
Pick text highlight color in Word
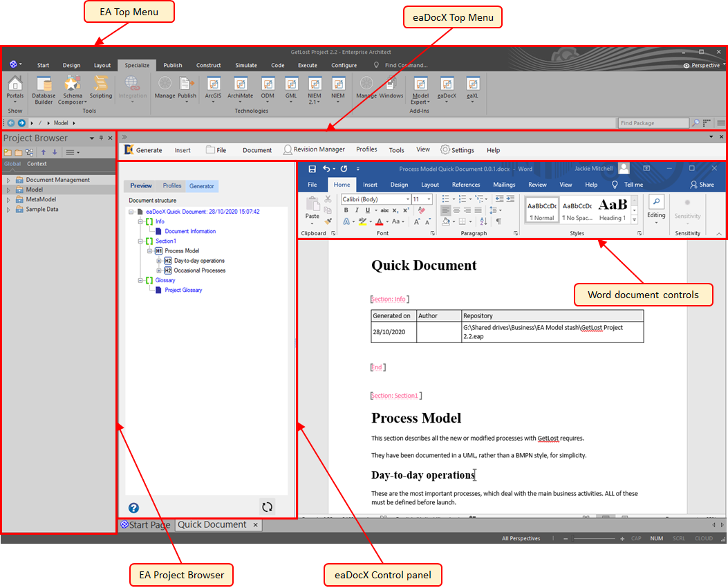click(362, 221)
